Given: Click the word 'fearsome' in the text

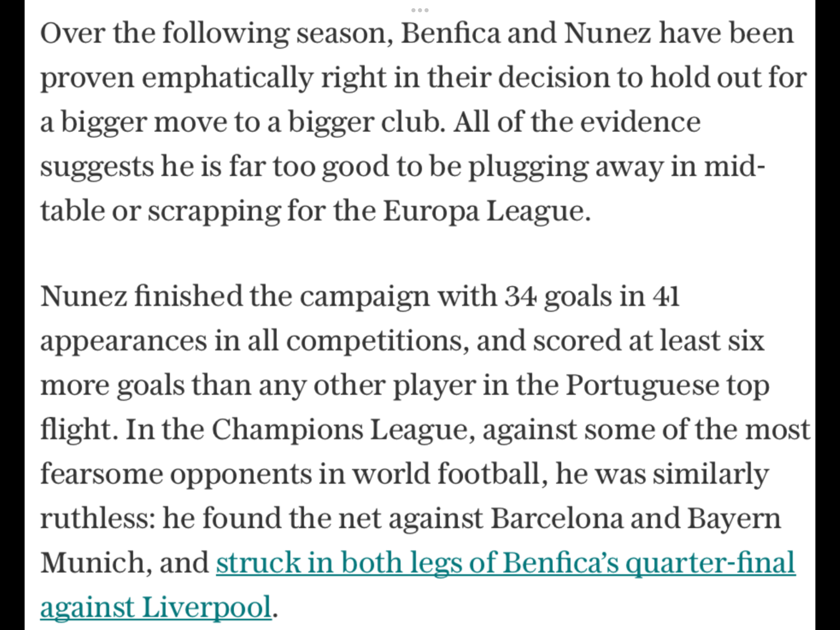Looking at the screenshot, I should 101,474.
